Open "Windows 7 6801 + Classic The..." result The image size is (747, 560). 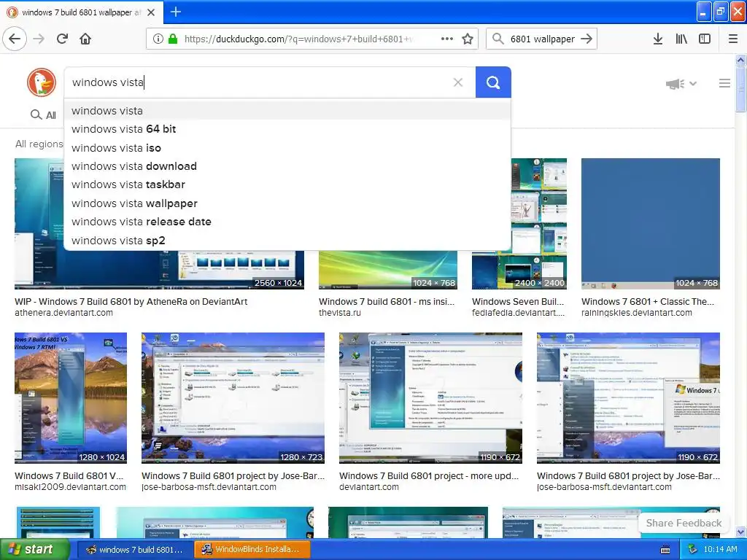click(x=648, y=301)
